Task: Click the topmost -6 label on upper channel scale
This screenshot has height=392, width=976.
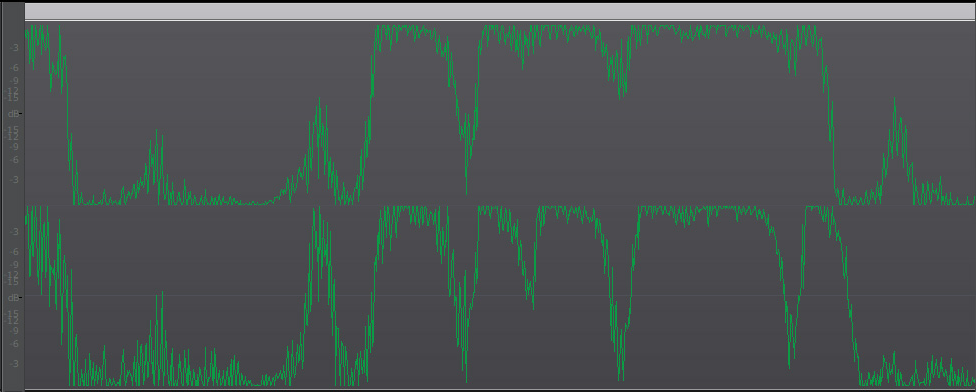Action: tap(14, 68)
